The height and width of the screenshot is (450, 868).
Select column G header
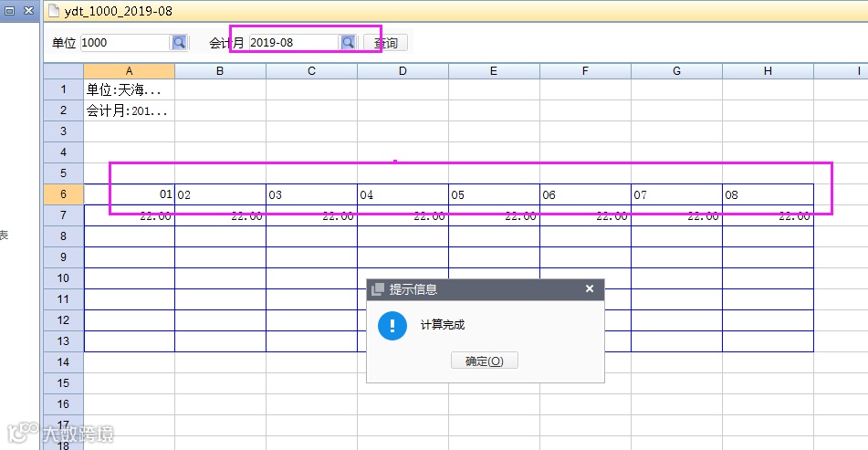click(676, 71)
